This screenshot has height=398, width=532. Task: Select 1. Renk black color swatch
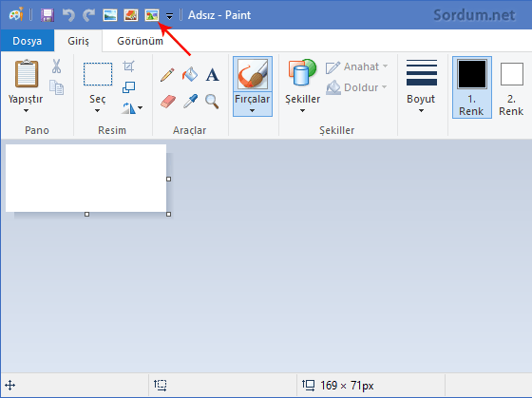pos(472,74)
